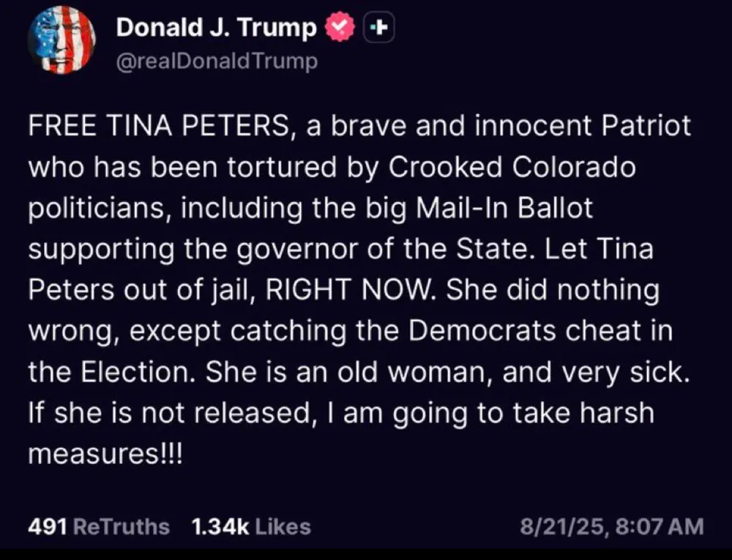Viewport: 732px width, 560px height.
Task: Click the @realDonaldTrump handle
Action: pyautogui.click(x=217, y=61)
